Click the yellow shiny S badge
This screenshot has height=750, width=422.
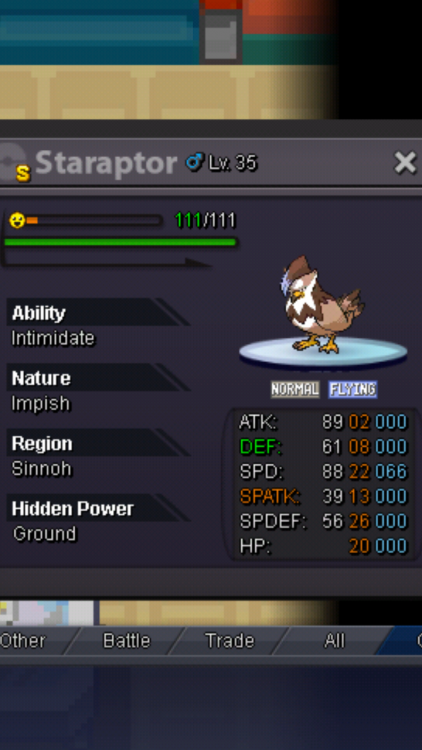23,173
